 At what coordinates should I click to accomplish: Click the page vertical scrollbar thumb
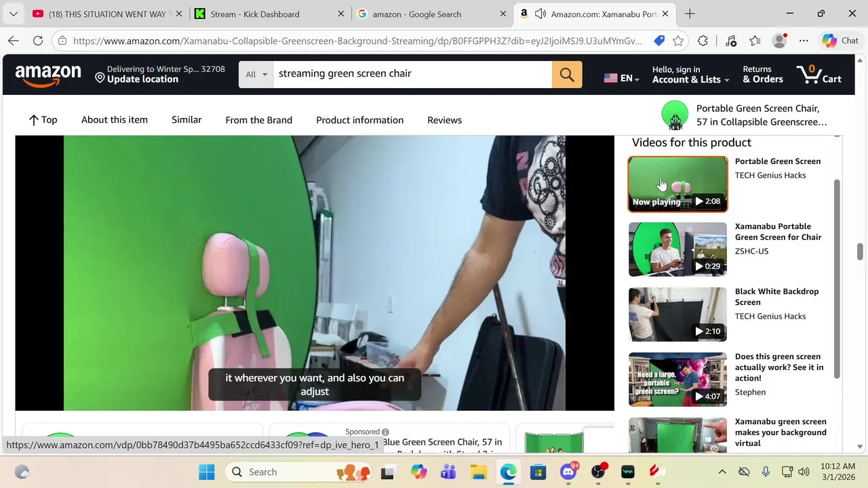[x=861, y=251]
